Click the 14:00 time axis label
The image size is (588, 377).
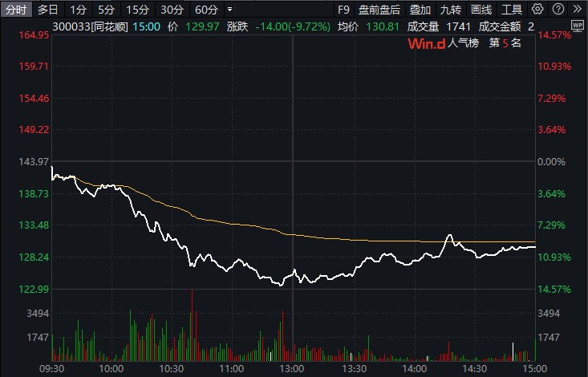415,369
